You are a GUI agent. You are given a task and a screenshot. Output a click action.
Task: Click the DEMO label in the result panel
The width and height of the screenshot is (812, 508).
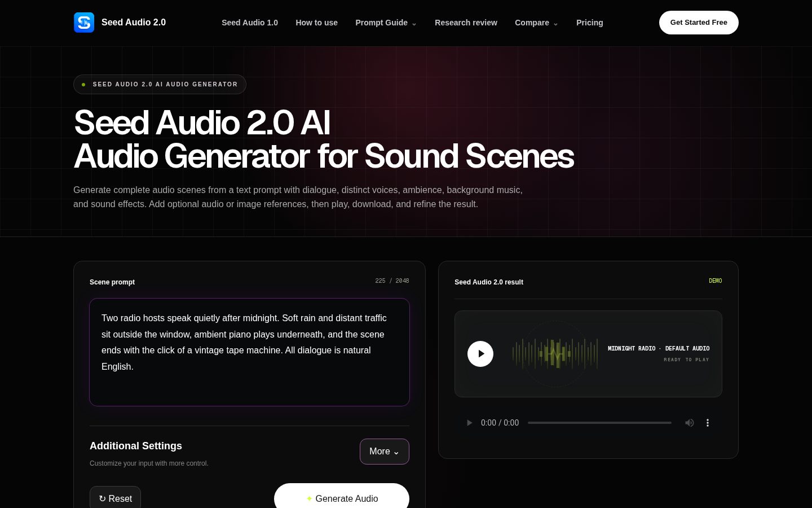[x=715, y=281]
